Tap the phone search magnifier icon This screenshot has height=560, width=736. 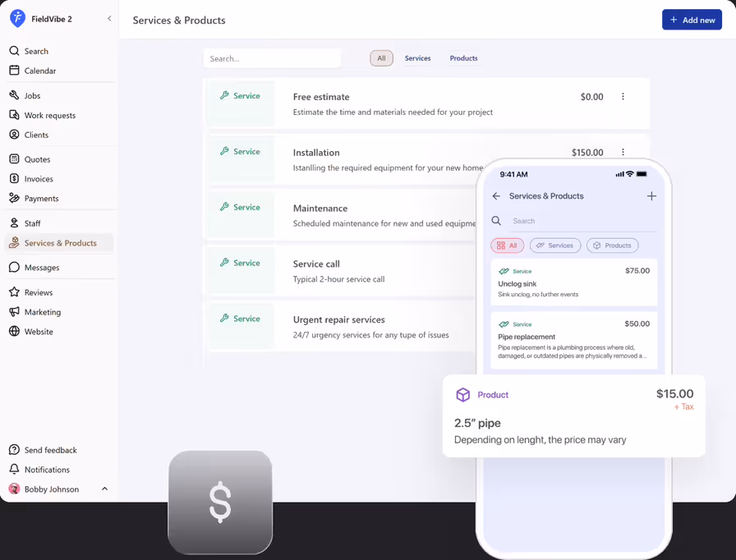coord(496,220)
